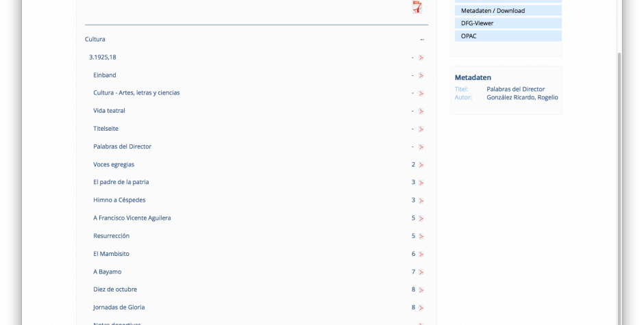
Task: Open the 3.1925,18 issue link
Action: 103,57
